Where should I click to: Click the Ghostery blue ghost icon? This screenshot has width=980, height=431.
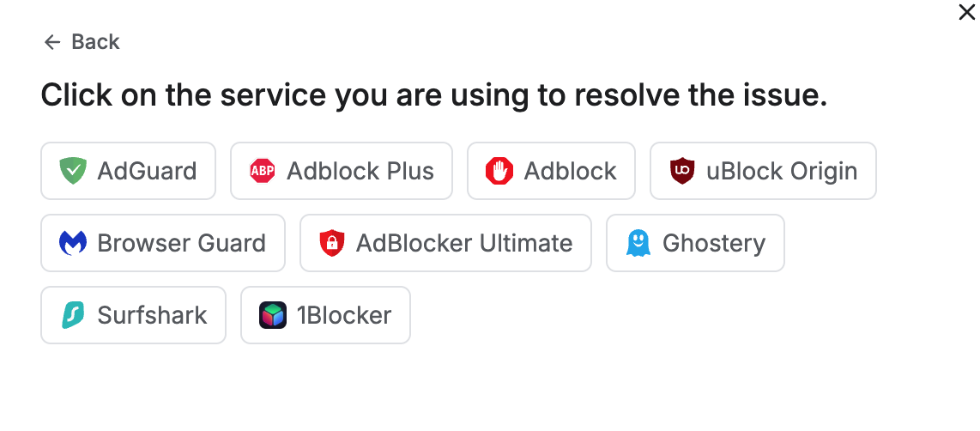638,243
